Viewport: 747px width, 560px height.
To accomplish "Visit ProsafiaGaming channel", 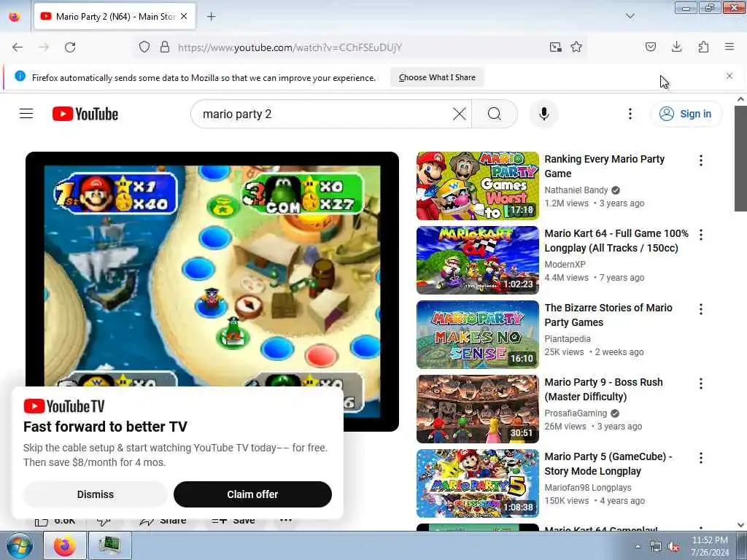I will (x=576, y=413).
